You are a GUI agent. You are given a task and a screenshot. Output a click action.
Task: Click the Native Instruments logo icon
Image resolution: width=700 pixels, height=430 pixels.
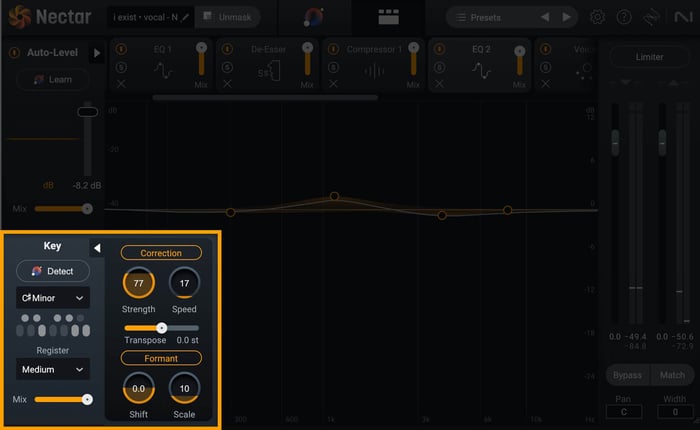(x=683, y=17)
